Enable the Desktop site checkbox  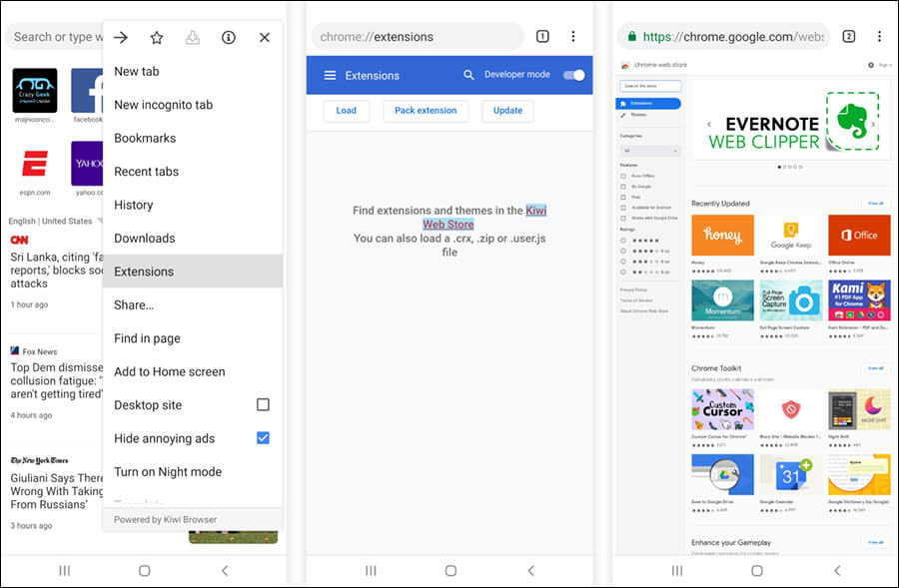click(x=263, y=404)
